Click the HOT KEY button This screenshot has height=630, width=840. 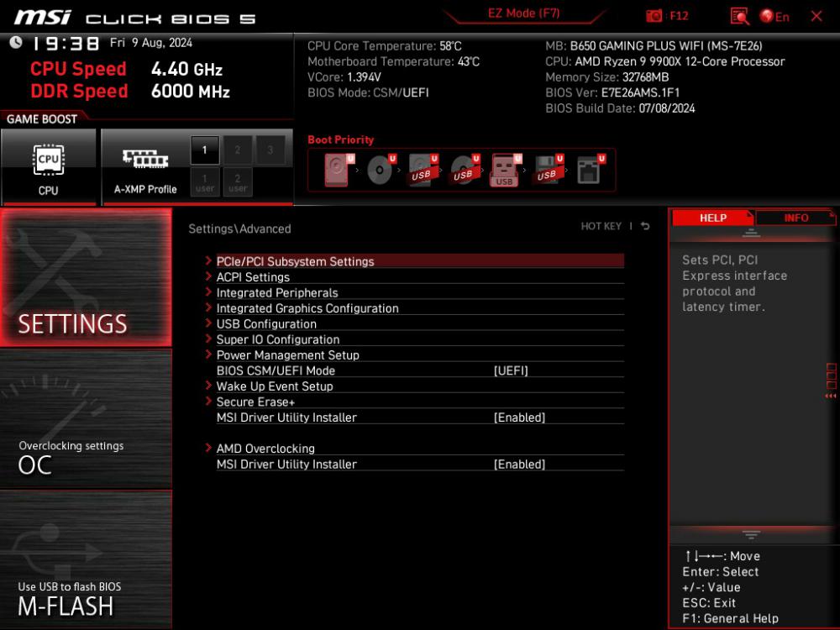coord(601,226)
